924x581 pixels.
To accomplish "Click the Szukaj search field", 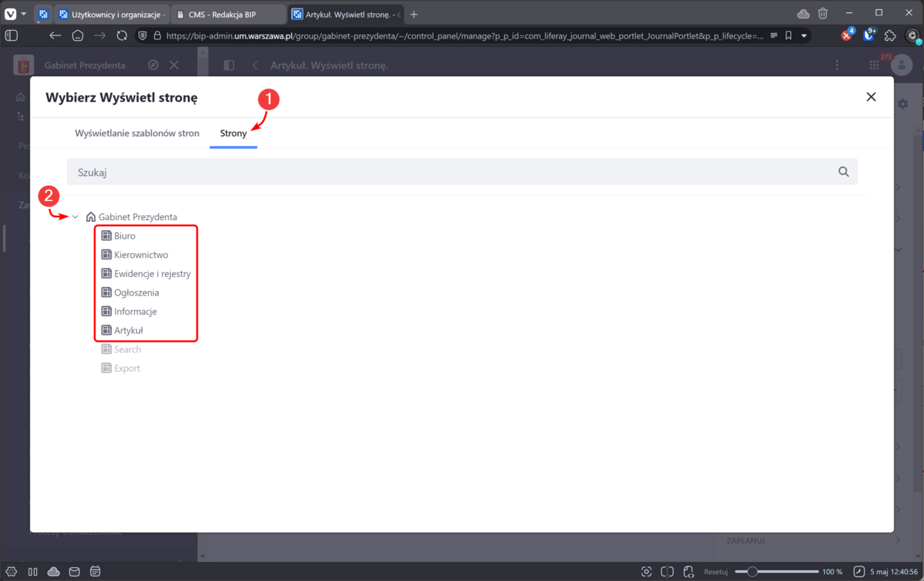I will pyautogui.click(x=454, y=172).
